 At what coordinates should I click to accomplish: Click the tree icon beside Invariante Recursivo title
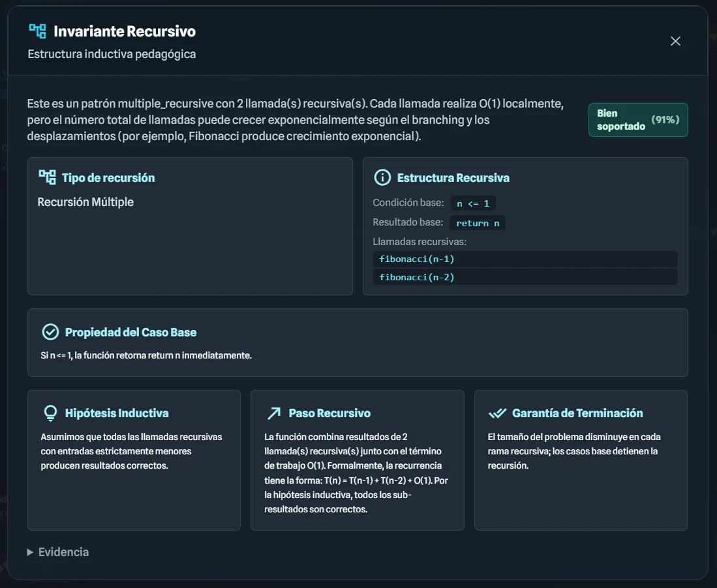[x=37, y=31]
